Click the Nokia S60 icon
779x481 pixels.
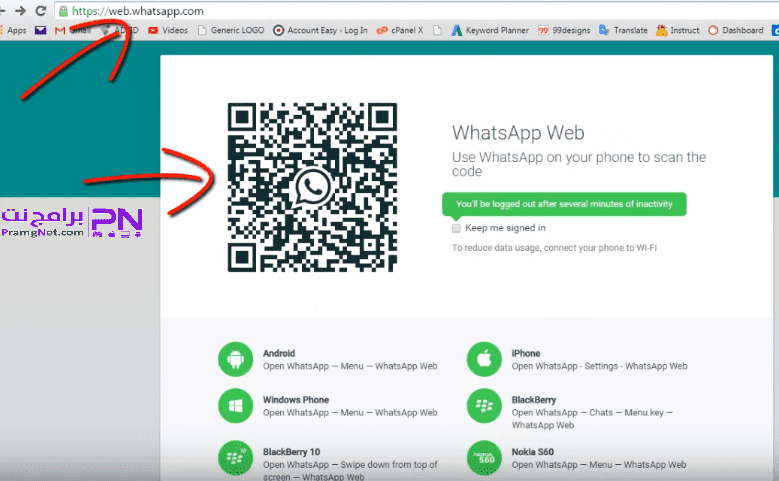pyautogui.click(x=484, y=458)
